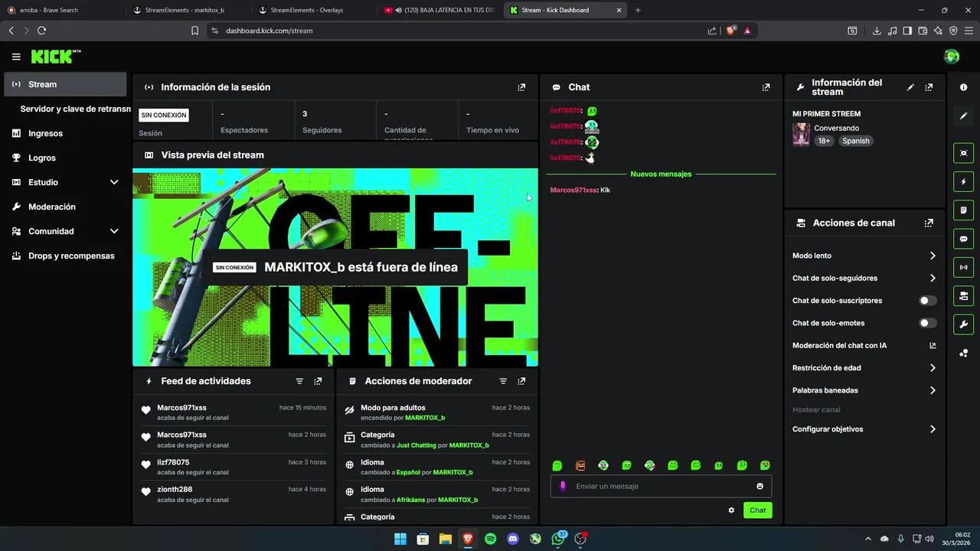
Task: Pop out the Acciones de moderador panel
Action: click(521, 381)
